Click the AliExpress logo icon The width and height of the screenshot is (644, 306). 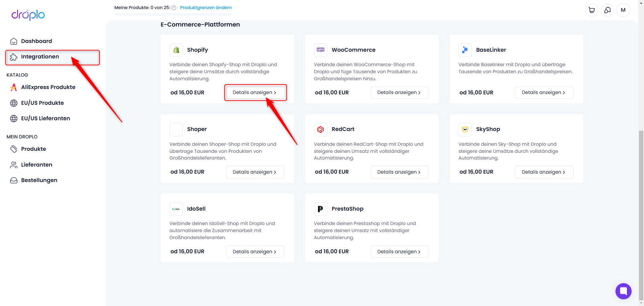(14, 87)
